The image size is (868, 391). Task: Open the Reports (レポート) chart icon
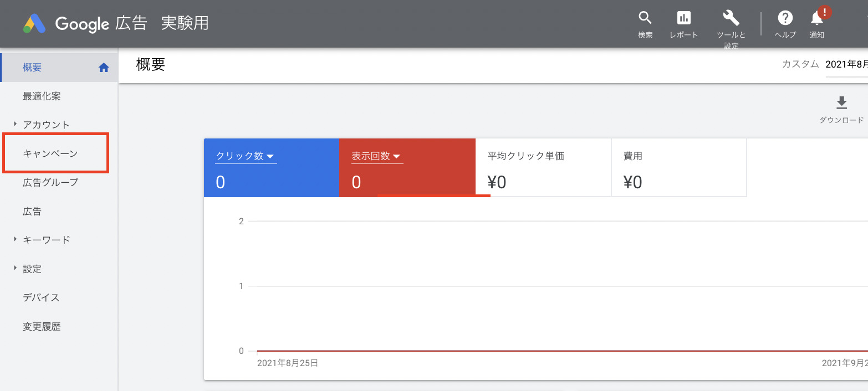(683, 18)
